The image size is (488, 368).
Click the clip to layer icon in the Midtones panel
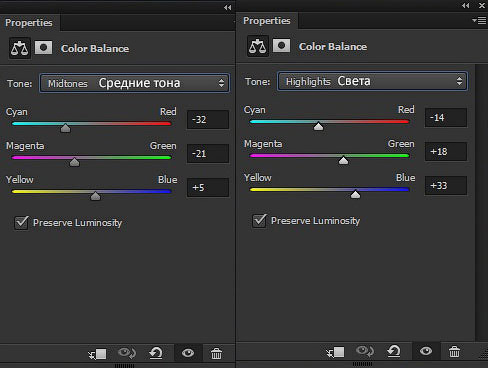pos(97,353)
